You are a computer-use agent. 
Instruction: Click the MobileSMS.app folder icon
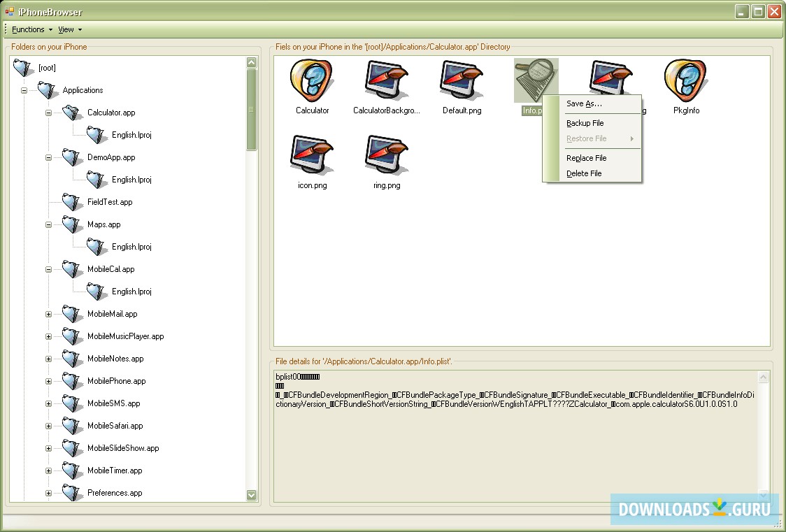click(x=73, y=403)
